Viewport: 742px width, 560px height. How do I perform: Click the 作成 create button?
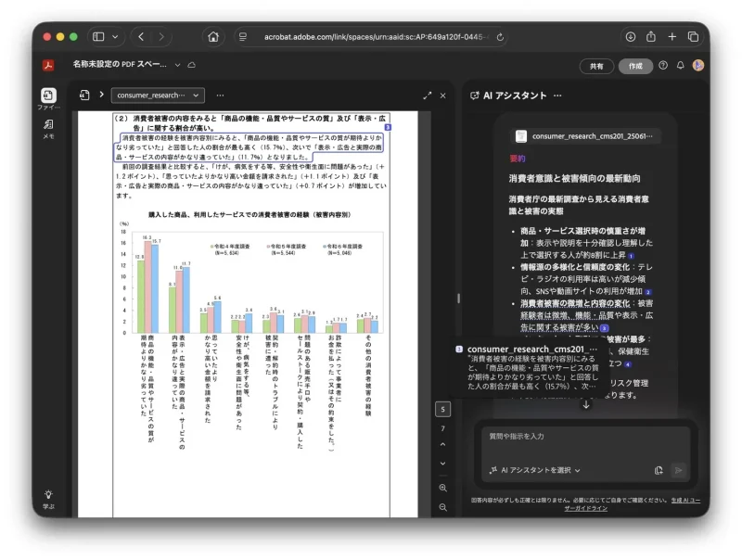(x=635, y=66)
